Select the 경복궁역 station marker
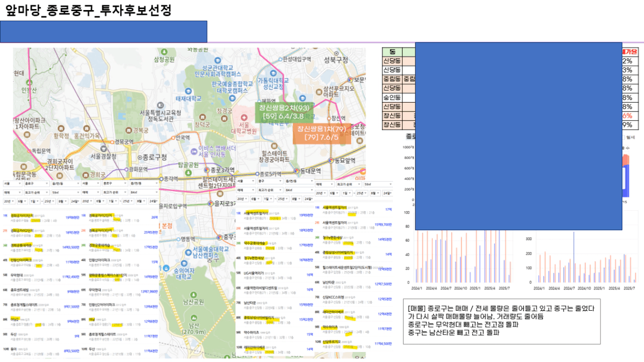Image resolution: width=644 pixels, height=362 pixels. [x=111, y=142]
